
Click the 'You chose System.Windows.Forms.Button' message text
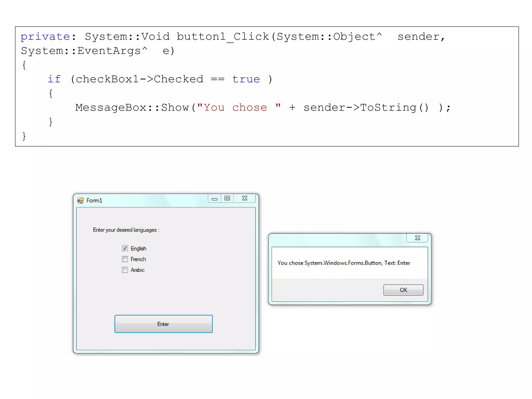click(344, 263)
